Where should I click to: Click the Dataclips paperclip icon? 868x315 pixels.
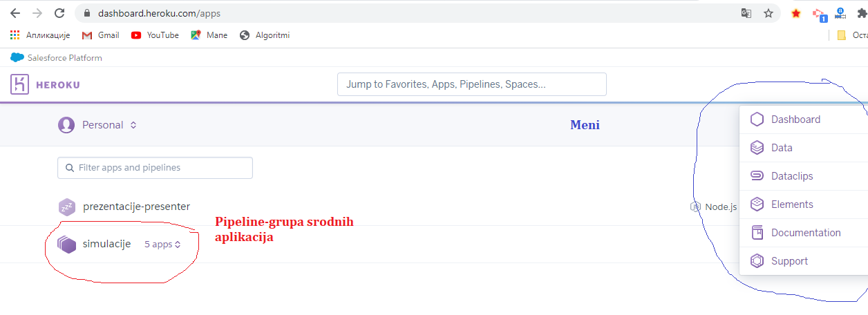coord(757,176)
